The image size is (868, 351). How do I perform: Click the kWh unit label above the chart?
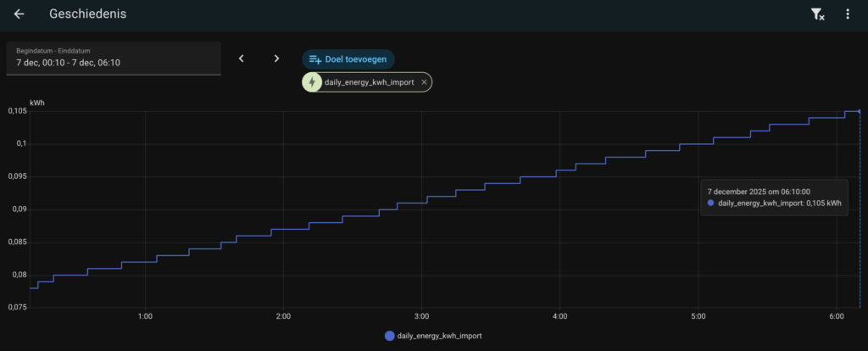[x=37, y=103]
